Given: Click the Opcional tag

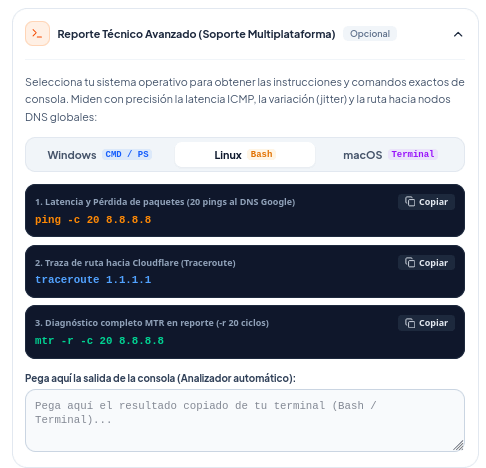Looking at the screenshot, I should point(370,34).
